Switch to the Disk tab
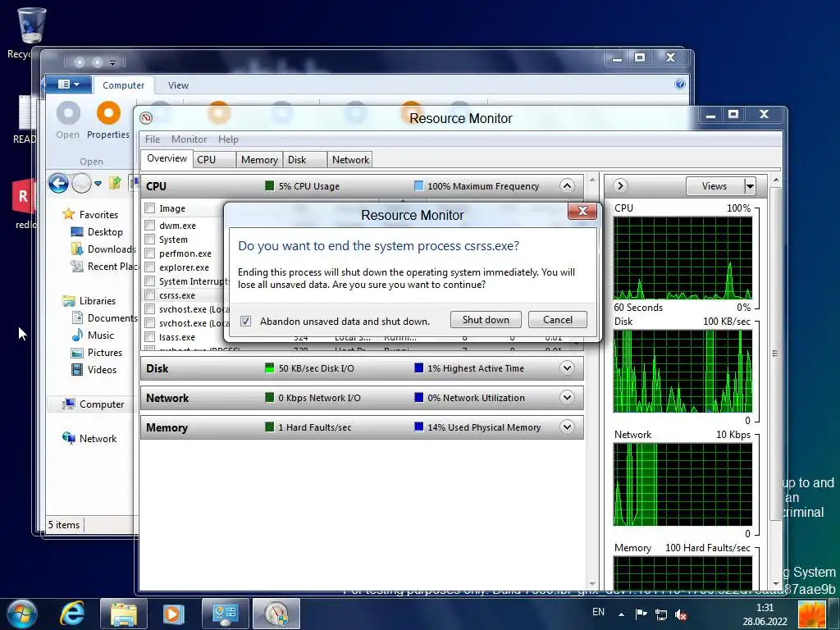Viewport: 840px width, 630px height. (x=304, y=160)
